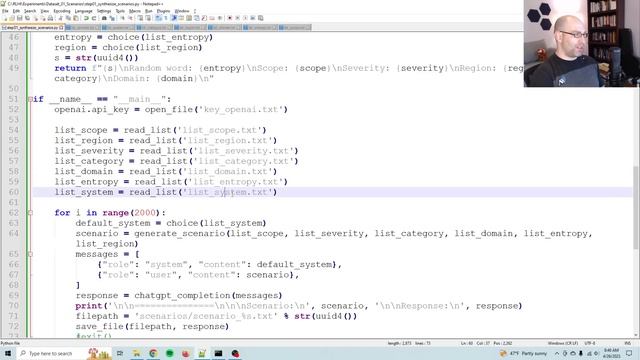Viewport: 640px width, 360px height.
Task: Click the Paste toolbar icon
Action: tap(76, 18)
